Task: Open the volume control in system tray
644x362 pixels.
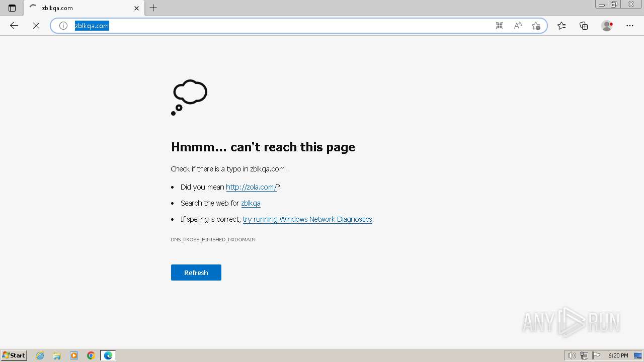Action: coord(572,355)
